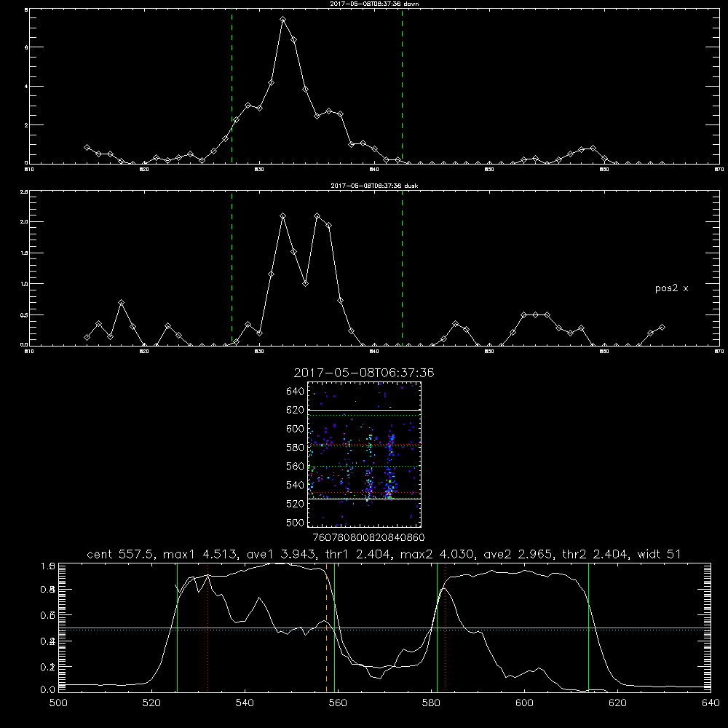Click the leftmost diamond marker in dawn plot
The image size is (728, 728).
[87, 147]
